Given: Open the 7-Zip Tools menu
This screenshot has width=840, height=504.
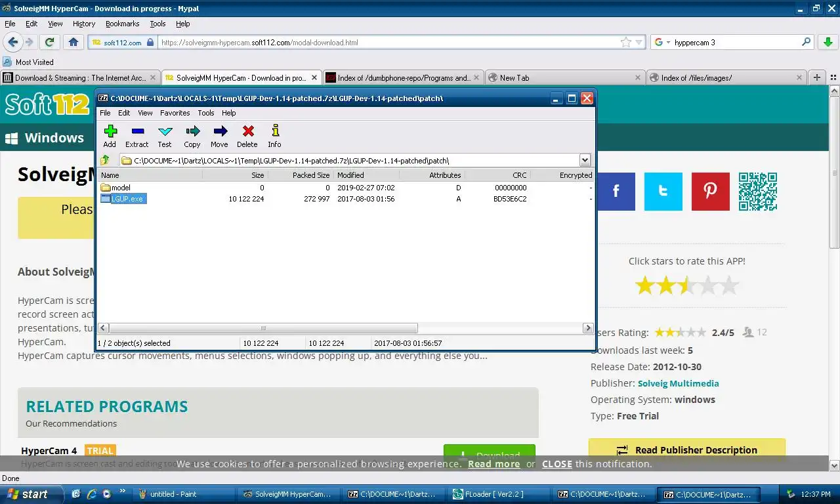Looking at the screenshot, I should pyautogui.click(x=206, y=113).
